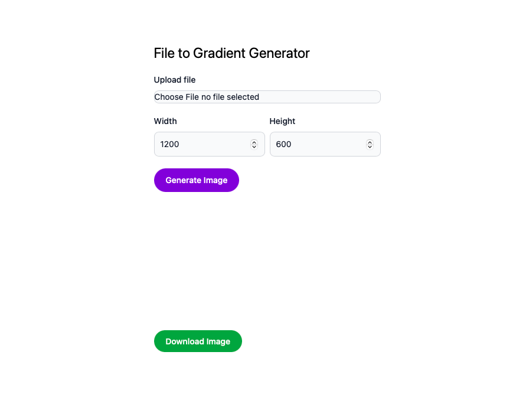Place cursor on the 600 value
Image resolution: width=529 pixels, height=420 pixels.
click(x=283, y=144)
